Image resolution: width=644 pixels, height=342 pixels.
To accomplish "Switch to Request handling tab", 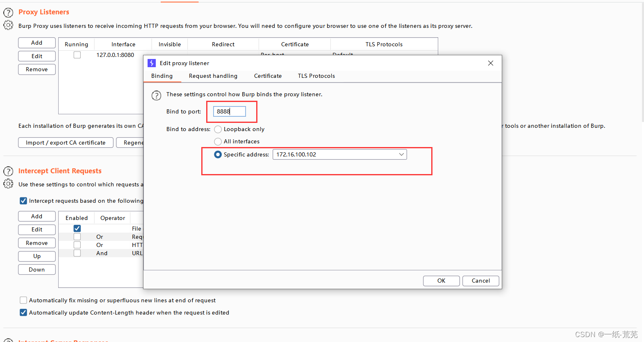I will 213,76.
